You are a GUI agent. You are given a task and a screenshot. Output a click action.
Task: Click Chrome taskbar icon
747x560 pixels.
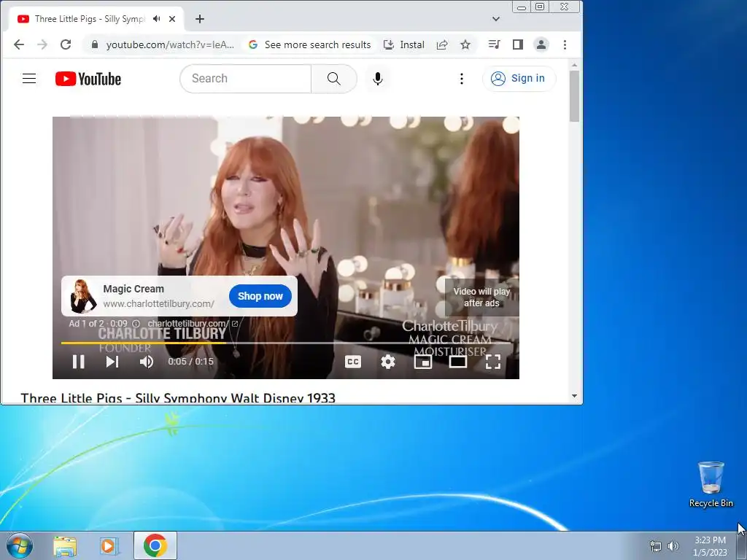[x=155, y=545]
